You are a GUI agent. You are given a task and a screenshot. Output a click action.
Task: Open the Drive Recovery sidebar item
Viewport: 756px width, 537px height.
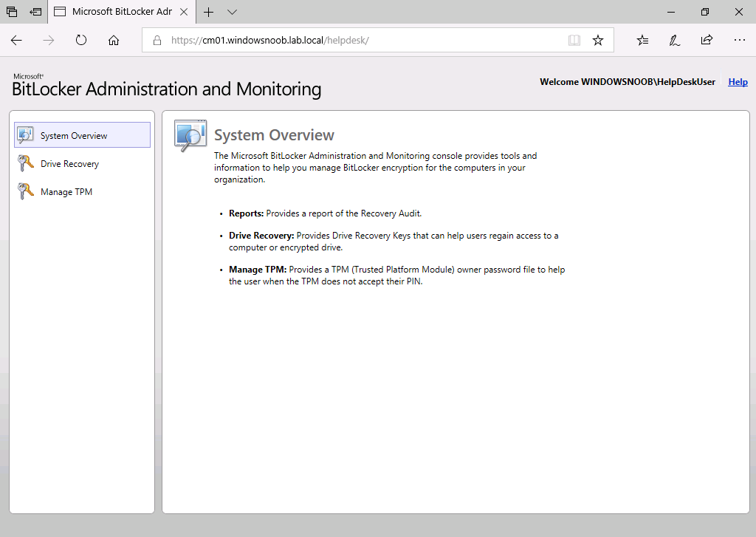tap(82, 163)
